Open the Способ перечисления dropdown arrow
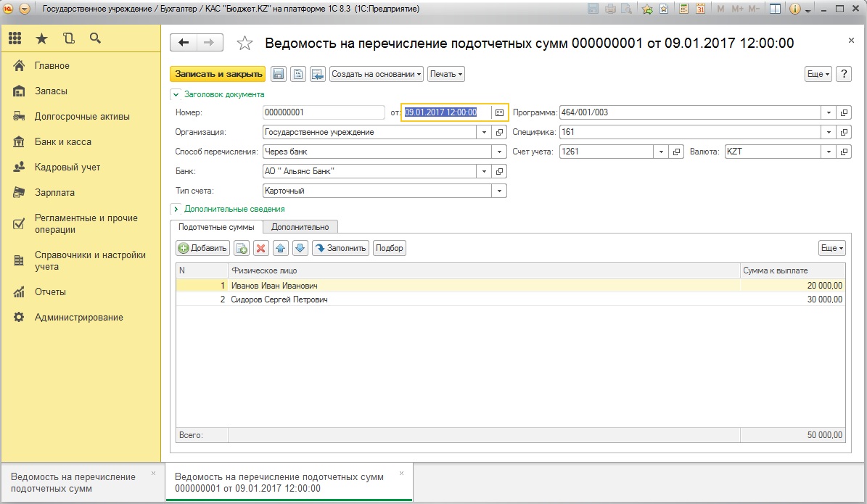 pyautogui.click(x=499, y=152)
